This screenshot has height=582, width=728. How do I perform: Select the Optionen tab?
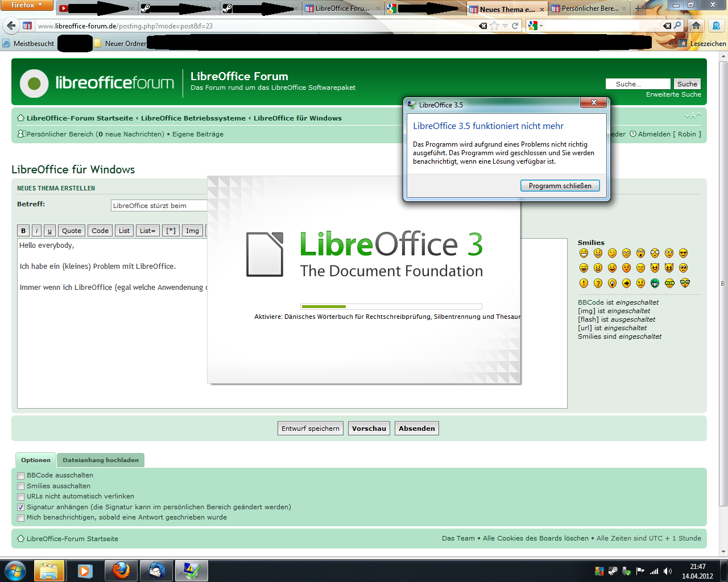[36, 460]
